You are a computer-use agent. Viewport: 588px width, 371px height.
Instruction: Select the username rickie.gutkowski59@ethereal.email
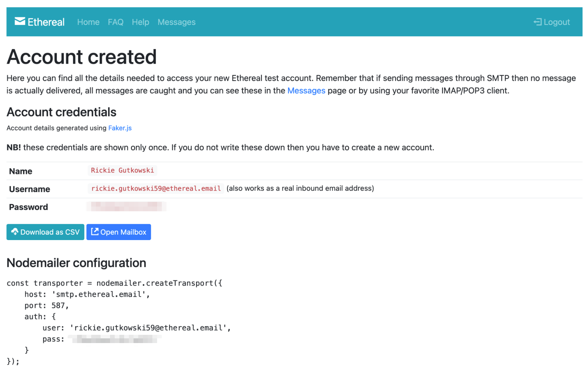click(156, 189)
